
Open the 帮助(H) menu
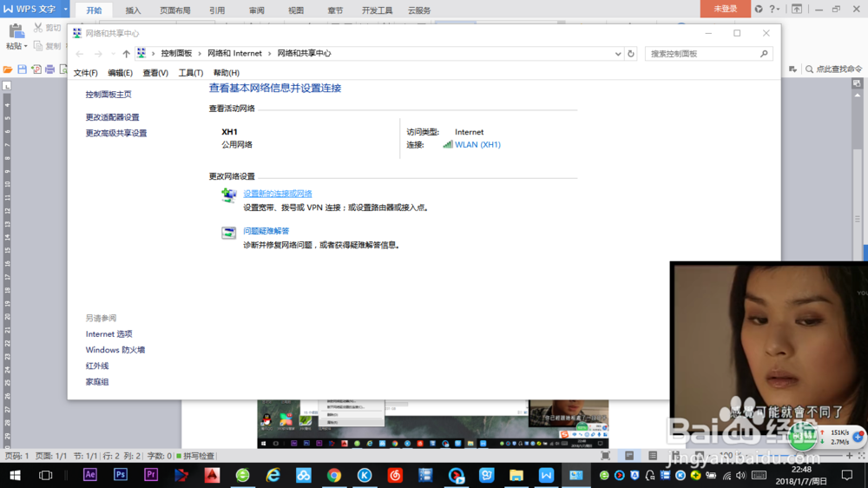click(227, 73)
